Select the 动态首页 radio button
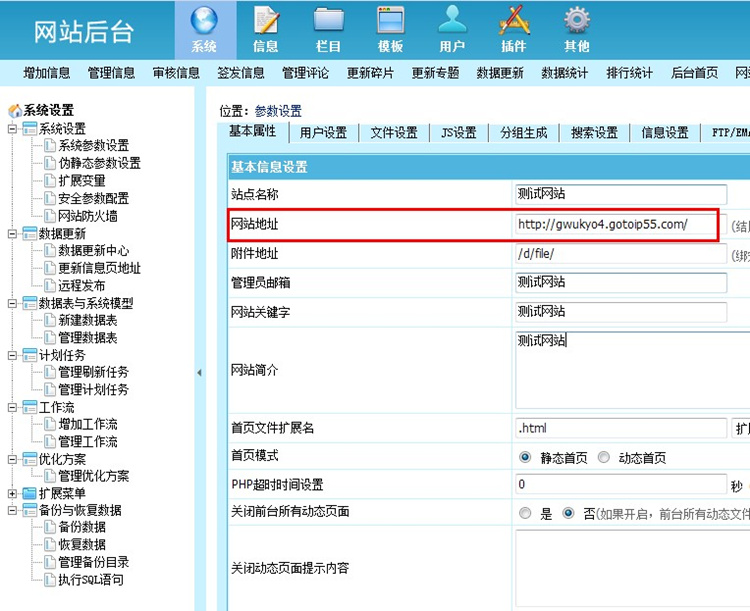Image resolution: width=750 pixels, height=611 pixels. [603, 458]
